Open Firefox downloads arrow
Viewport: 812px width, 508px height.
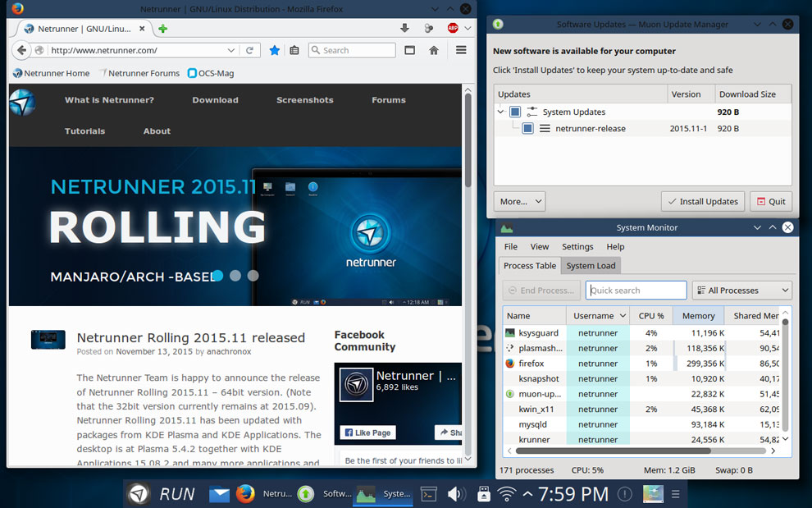point(404,28)
